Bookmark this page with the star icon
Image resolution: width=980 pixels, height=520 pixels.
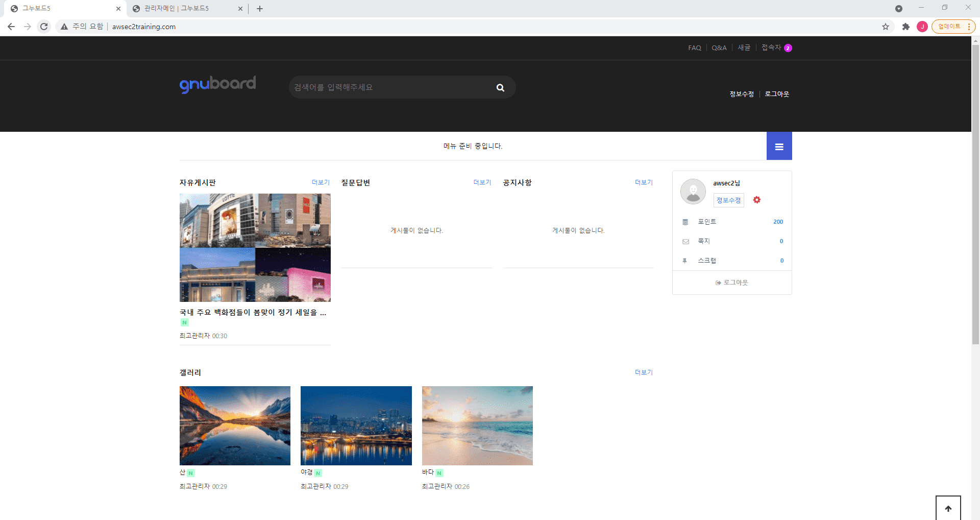tap(886, 27)
